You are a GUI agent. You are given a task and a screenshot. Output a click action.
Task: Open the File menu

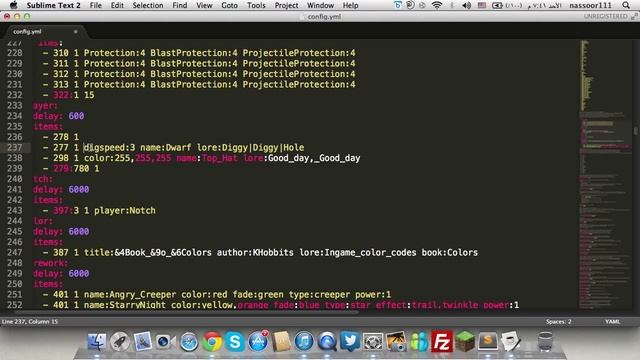pyautogui.click(x=96, y=5)
